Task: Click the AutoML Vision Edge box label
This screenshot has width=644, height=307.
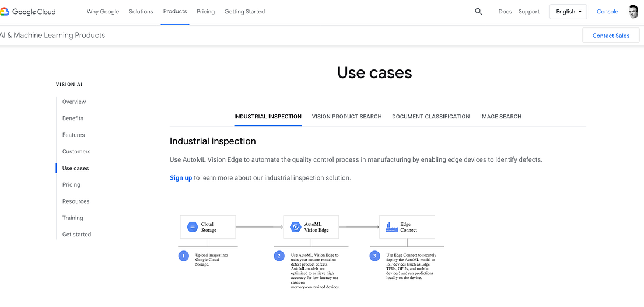Action: (316, 227)
